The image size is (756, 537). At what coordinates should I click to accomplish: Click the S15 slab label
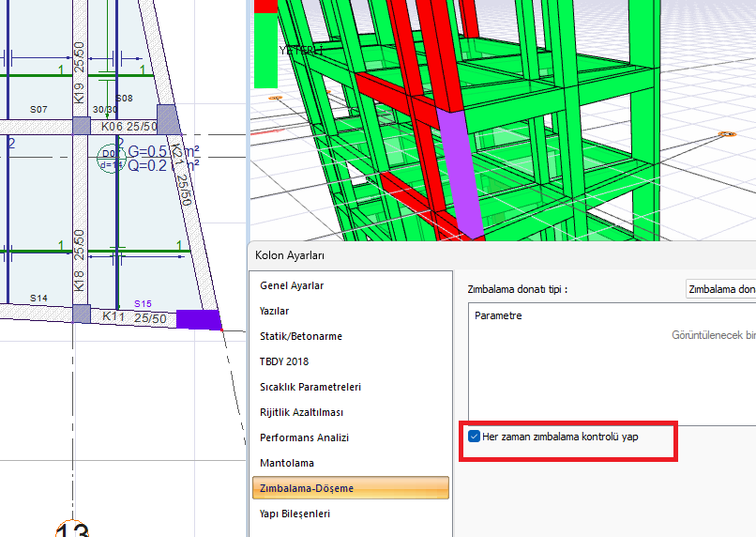142,304
